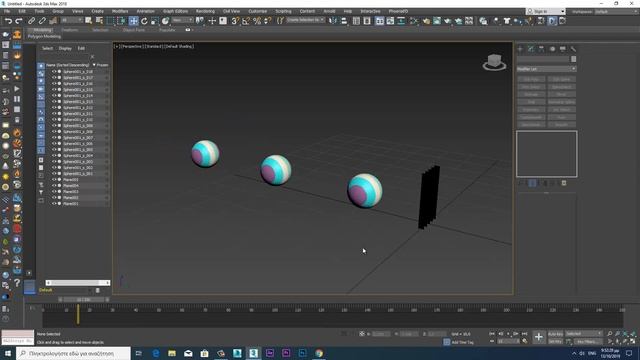640x360 pixels.
Task: Click the Use Pivot Point Center icon
Action: click(x=200, y=21)
